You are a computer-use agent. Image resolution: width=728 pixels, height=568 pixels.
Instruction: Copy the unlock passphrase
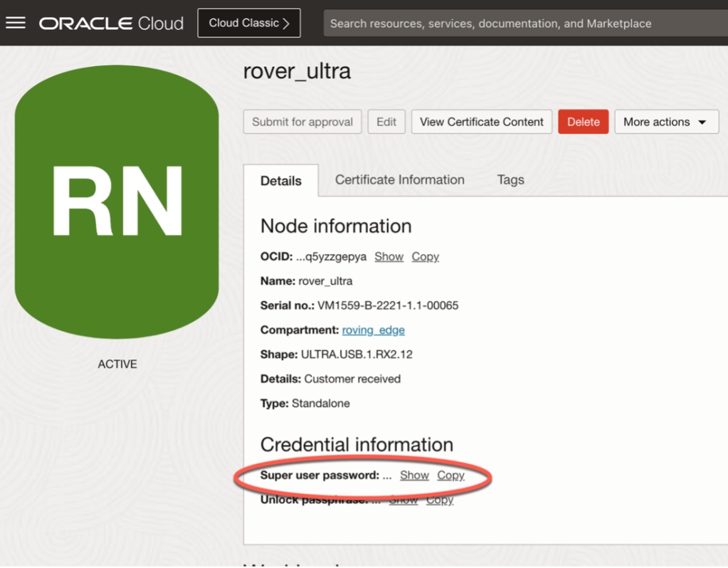pyautogui.click(x=440, y=500)
